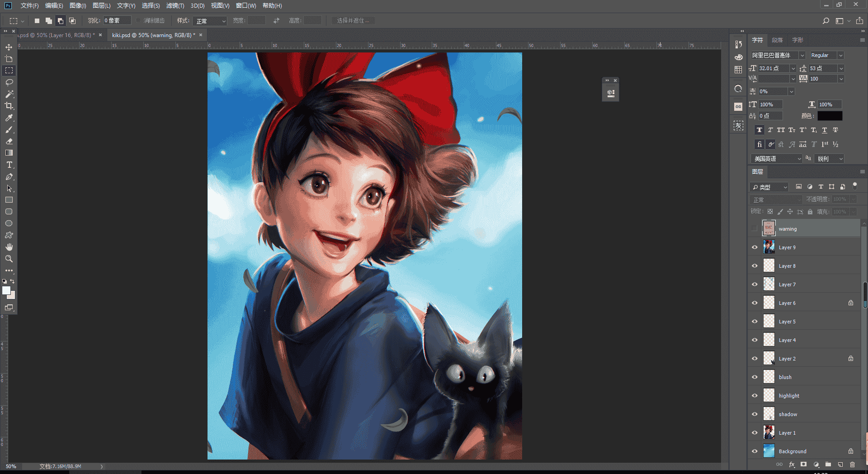This screenshot has width=868, height=474.
Task: Open the 图层 (Layer) menu
Action: [101, 5]
